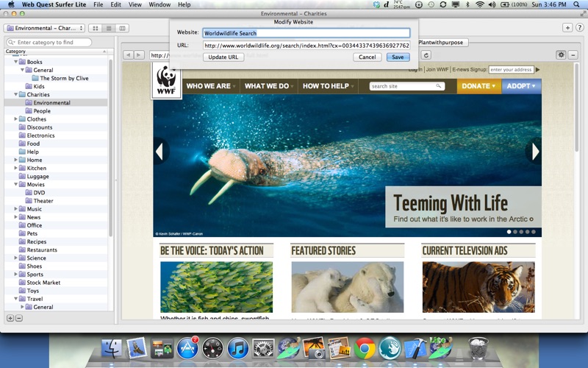Open help with the question mark button

click(x=579, y=28)
